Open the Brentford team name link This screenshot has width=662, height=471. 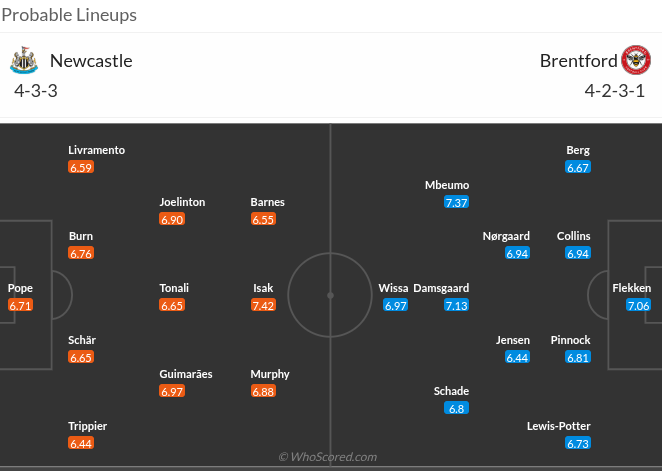tap(576, 61)
